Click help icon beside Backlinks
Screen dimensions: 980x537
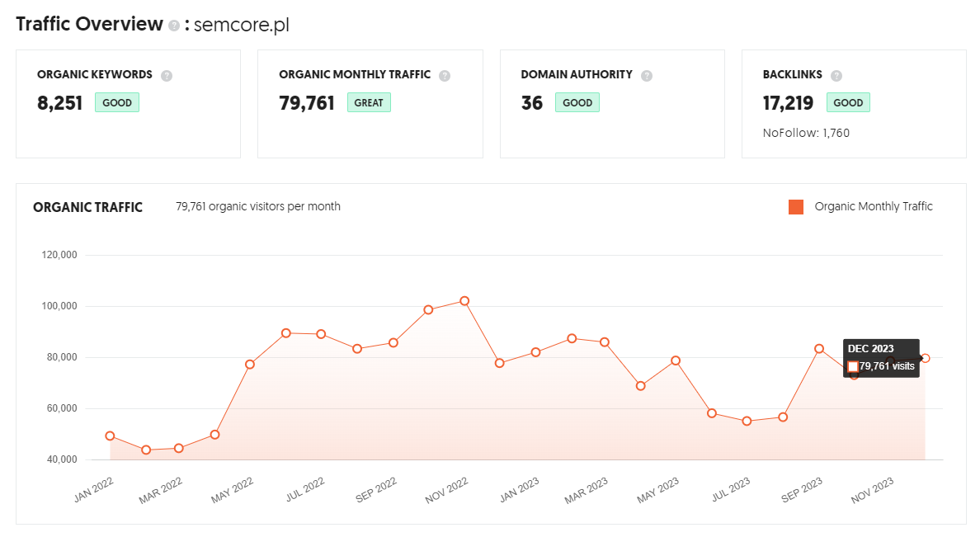click(836, 76)
